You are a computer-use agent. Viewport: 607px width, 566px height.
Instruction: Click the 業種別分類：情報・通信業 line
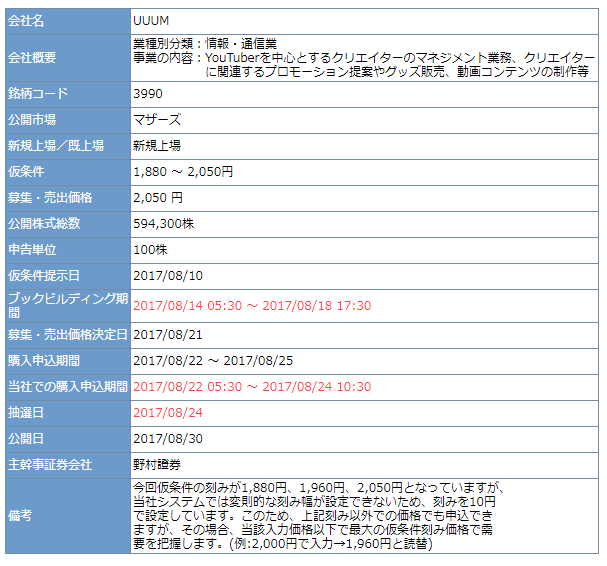pos(205,43)
